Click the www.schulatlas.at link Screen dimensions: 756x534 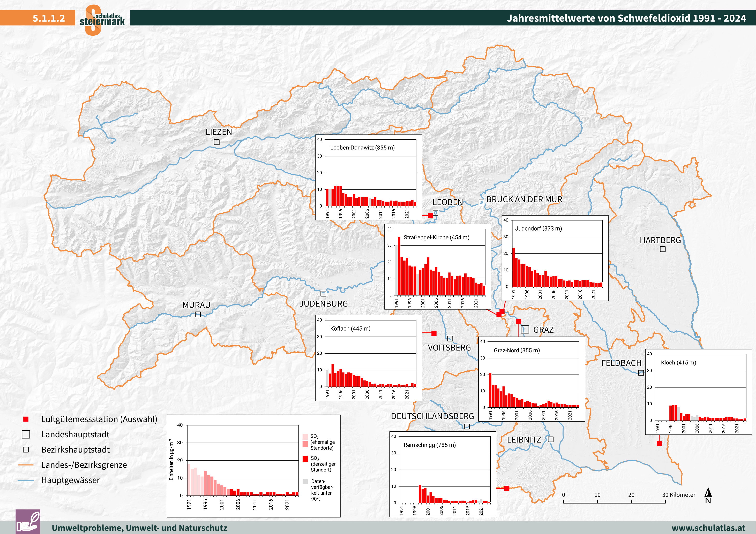[x=708, y=528]
